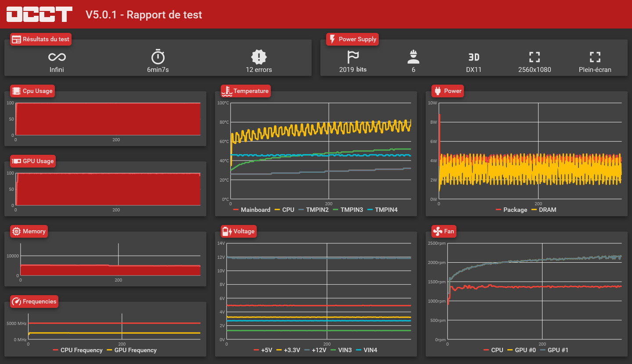Click the flag icon above 2019 bits
Image resolution: width=632 pixels, height=364 pixels.
click(353, 57)
